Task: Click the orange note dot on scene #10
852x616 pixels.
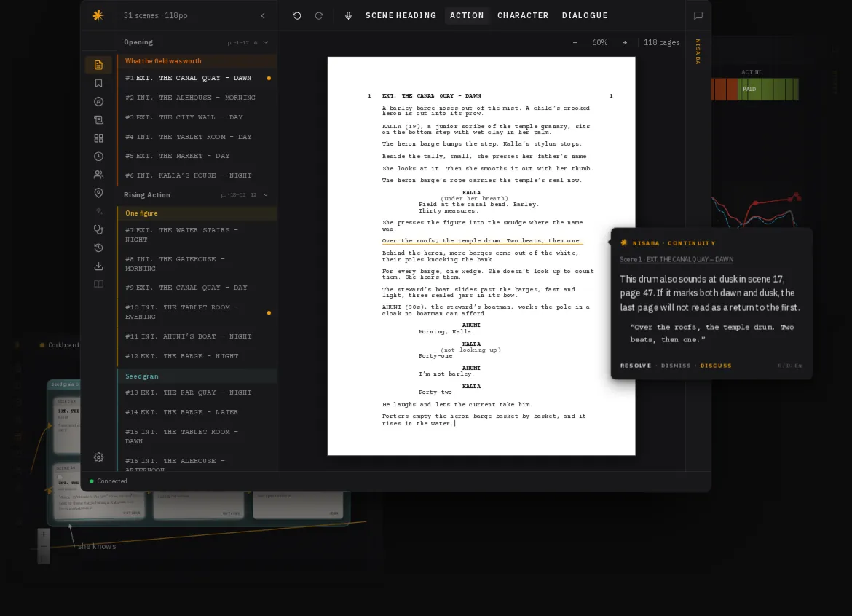Action: (269, 313)
